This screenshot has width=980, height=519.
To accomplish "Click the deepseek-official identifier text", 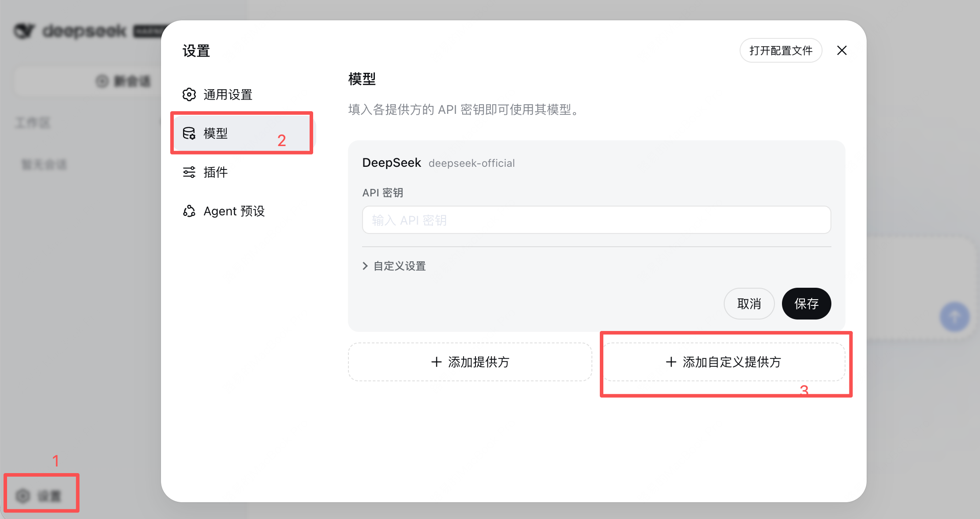I will click(x=471, y=163).
